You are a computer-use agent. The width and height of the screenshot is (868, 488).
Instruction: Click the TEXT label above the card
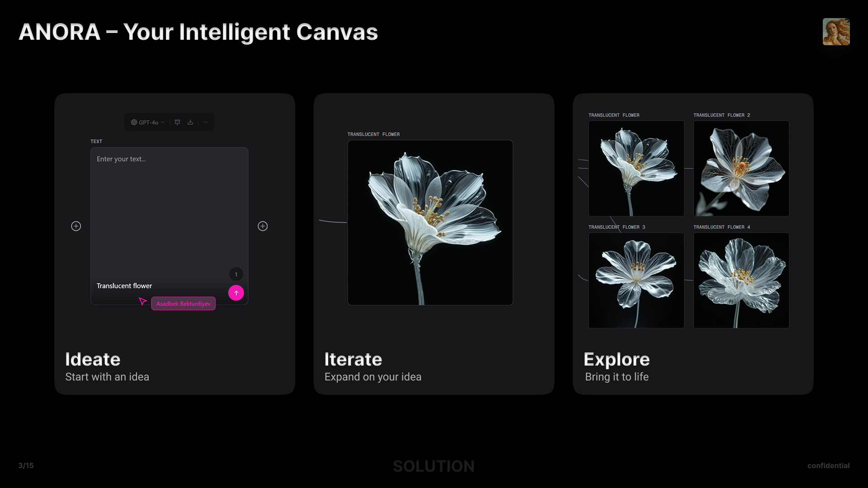pyautogui.click(x=96, y=141)
